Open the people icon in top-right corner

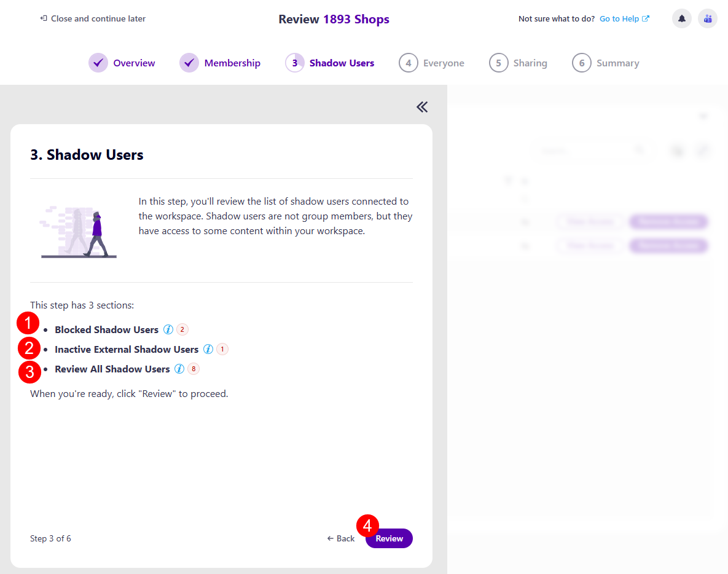click(x=707, y=18)
